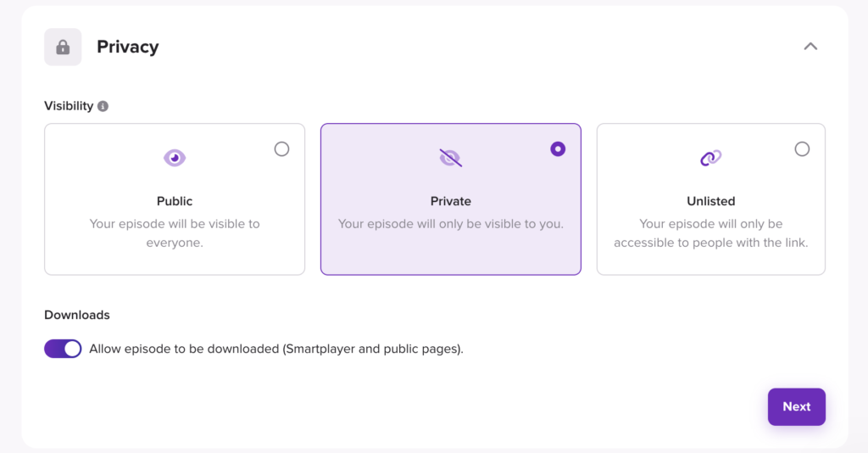Click 'Your episode will be visible to everyone' description
This screenshot has width=868, height=453.
[175, 233]
